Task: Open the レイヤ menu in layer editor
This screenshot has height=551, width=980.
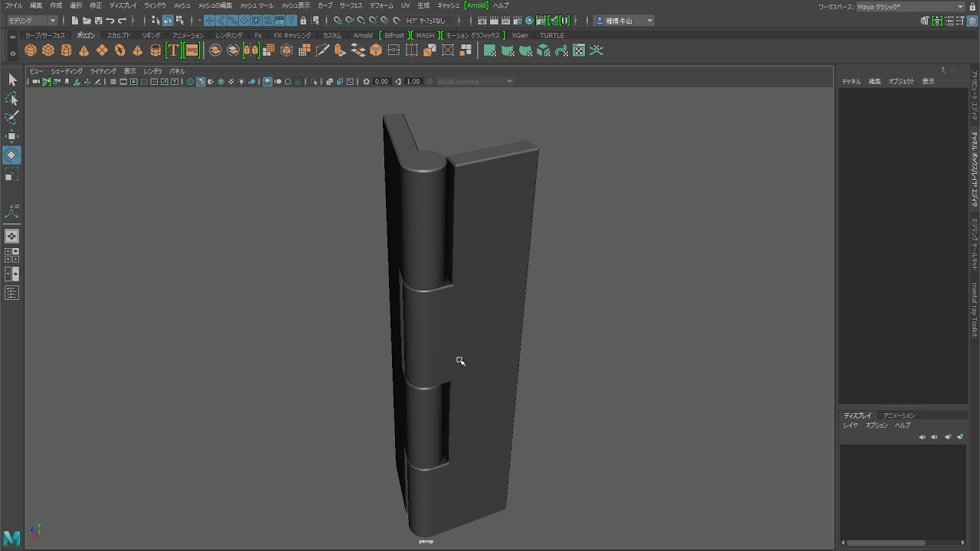Action: [x=851, y=425]
